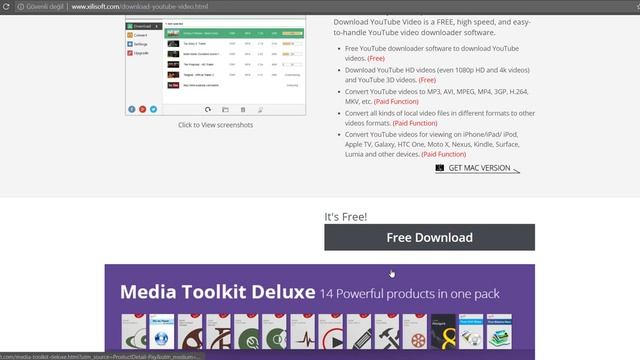Open the stacked photos product box

[500, 331]
